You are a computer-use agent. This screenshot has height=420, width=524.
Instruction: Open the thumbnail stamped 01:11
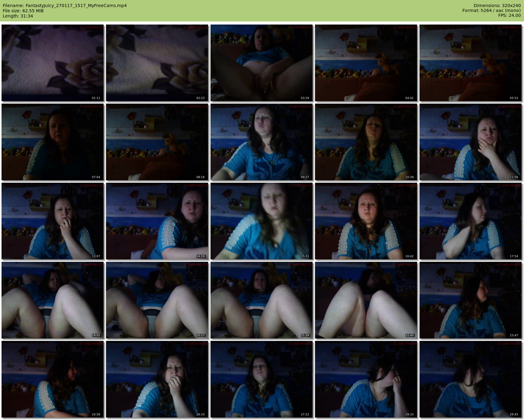click(x=53, y=63)
